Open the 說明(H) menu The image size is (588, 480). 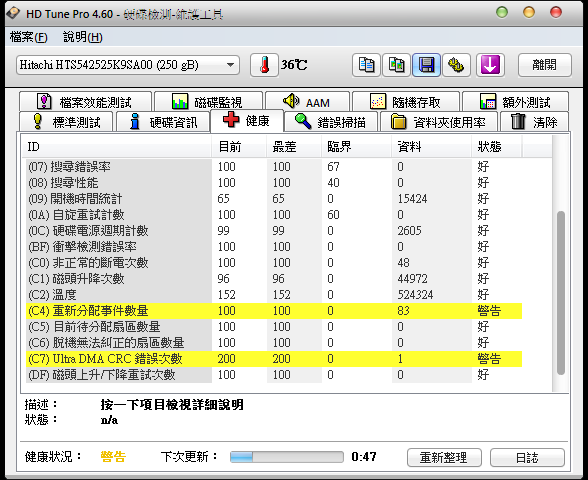[82, 37]
